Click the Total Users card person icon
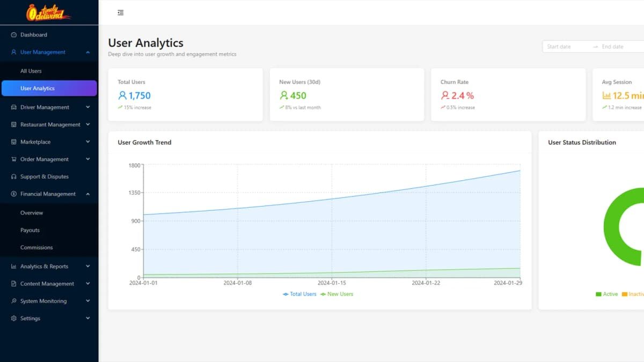Viewport: 644px width, 362px height. click(x=122, y=95)
